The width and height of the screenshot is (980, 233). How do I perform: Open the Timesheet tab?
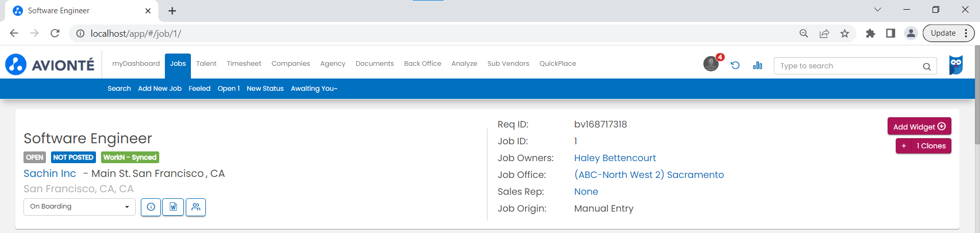(244, 64)
